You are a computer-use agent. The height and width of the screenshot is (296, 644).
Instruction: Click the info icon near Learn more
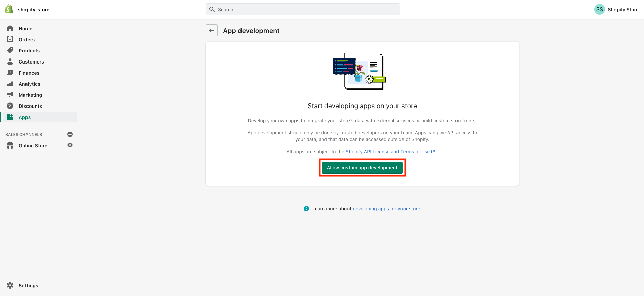[306, 209]
